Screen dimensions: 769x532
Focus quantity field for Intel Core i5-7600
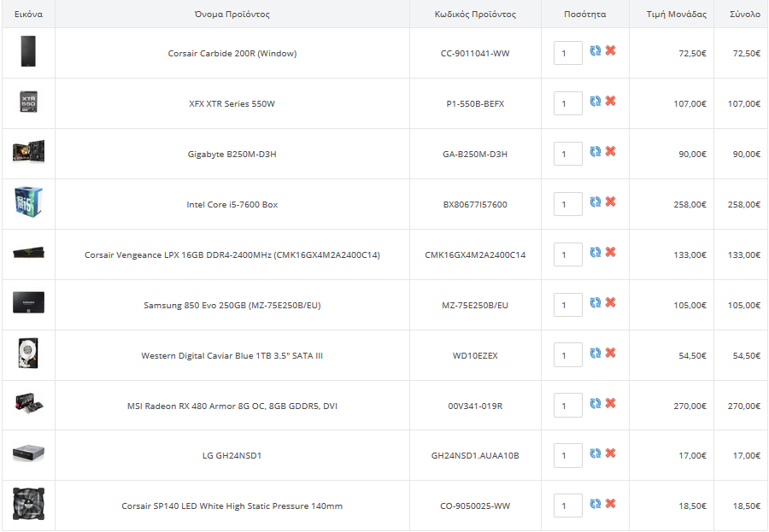tap(568, 204)
